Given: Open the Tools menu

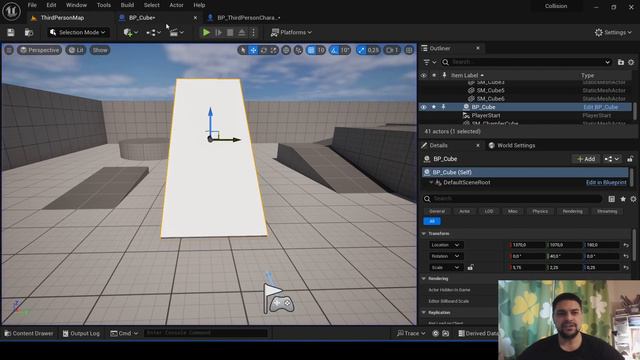Looking at the screenshot, I should 104,5.
